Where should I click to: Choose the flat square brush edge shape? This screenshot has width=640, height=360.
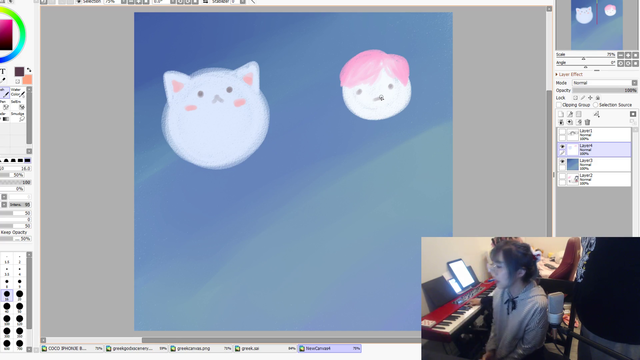tap(27, 160)
